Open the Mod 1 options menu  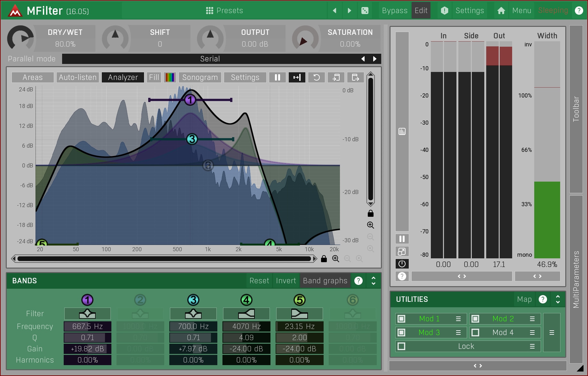[x=458, y=319]
